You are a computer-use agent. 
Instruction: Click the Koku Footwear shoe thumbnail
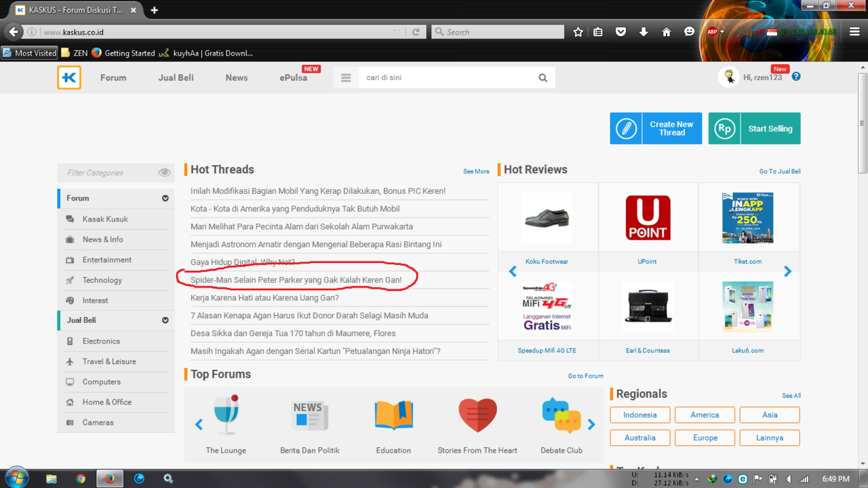pyautogui.click(x=547, y=218)
